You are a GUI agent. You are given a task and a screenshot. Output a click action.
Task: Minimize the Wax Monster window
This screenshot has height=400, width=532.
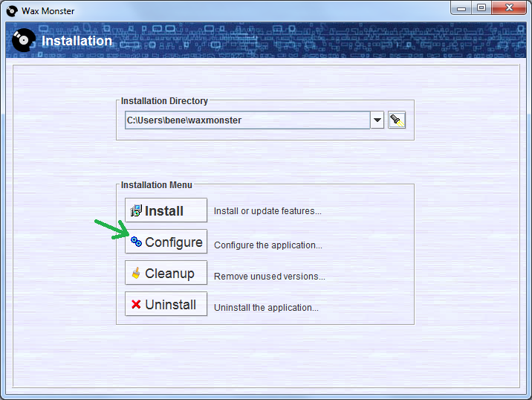(x=462, y=8)
